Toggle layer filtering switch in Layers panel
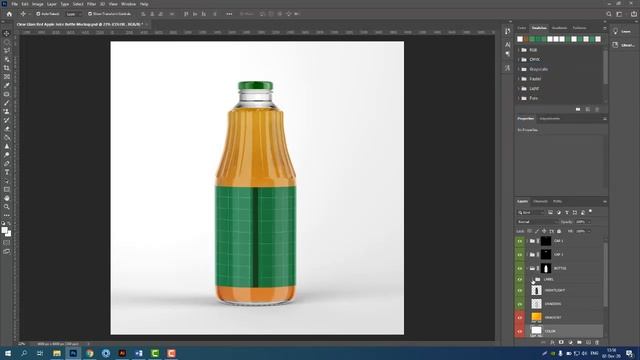Screen dimensions: 640x360 point(591,212)
